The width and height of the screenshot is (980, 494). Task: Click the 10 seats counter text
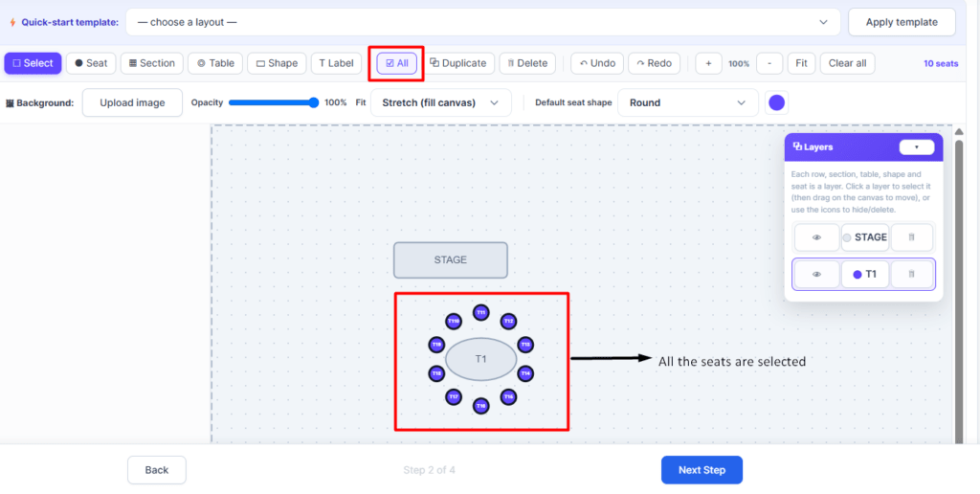tap(941, 63)
